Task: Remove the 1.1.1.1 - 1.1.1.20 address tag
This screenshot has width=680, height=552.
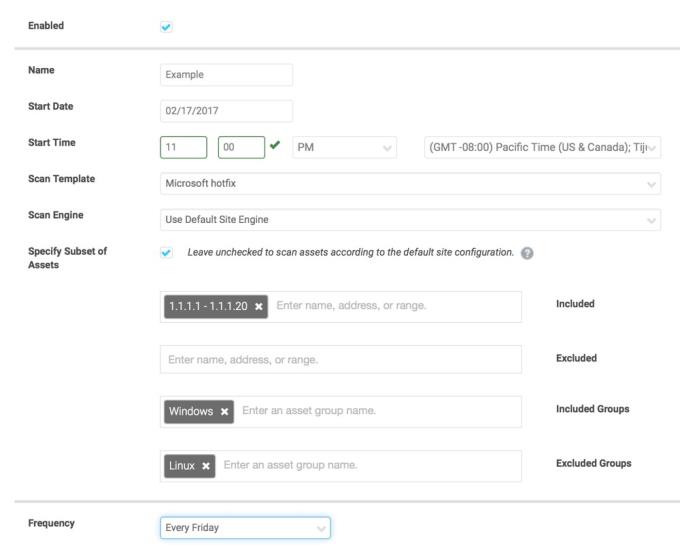Action: (259, 306)
